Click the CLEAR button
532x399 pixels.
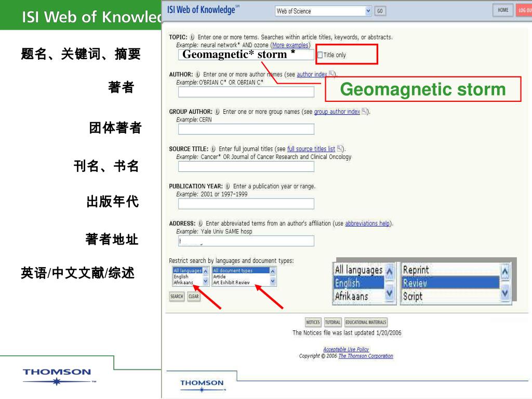pyautogui.click(x=194, y=297)
